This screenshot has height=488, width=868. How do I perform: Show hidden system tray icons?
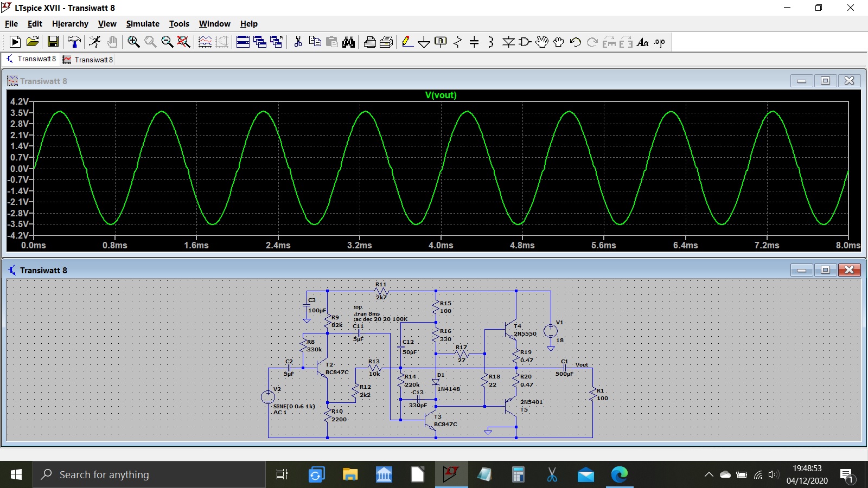(709, 474)
